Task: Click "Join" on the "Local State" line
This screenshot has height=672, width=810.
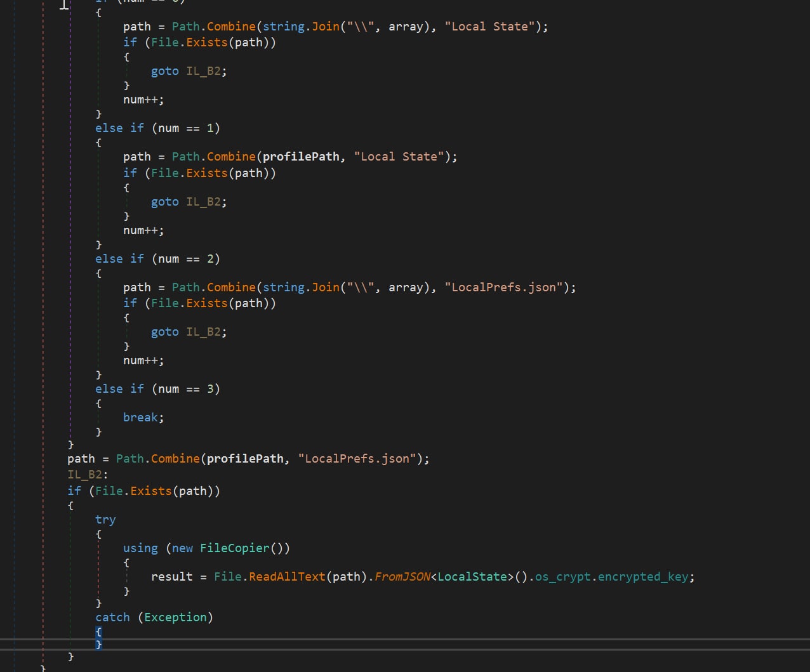Action: coord(326,27)
